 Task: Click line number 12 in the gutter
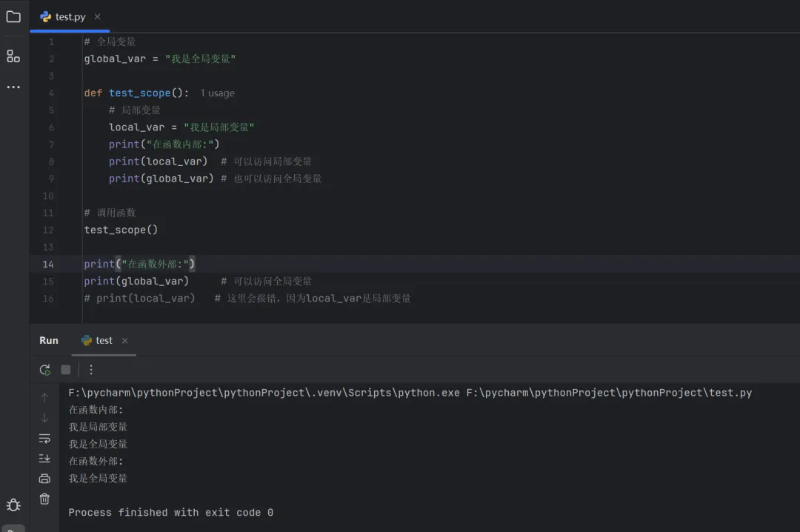(49, 230)
